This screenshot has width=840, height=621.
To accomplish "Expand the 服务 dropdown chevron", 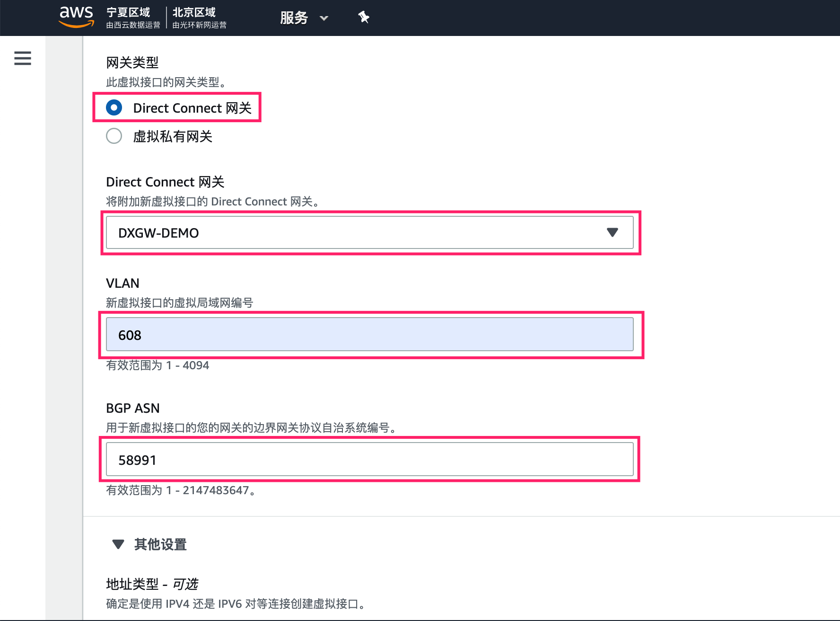I will click(x=324, y=18).
